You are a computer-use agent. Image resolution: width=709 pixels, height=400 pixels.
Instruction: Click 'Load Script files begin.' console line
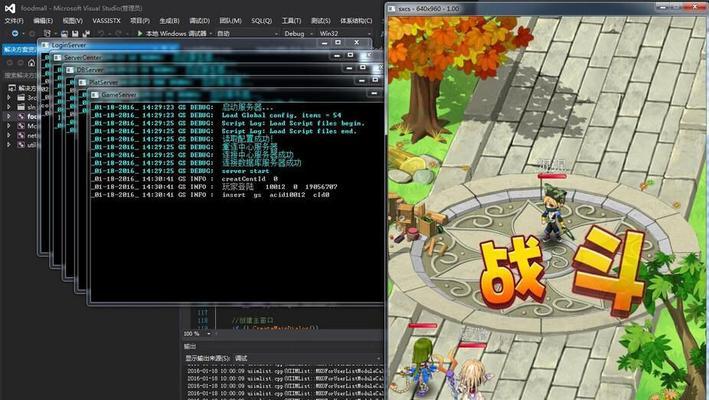click(293, 123)
